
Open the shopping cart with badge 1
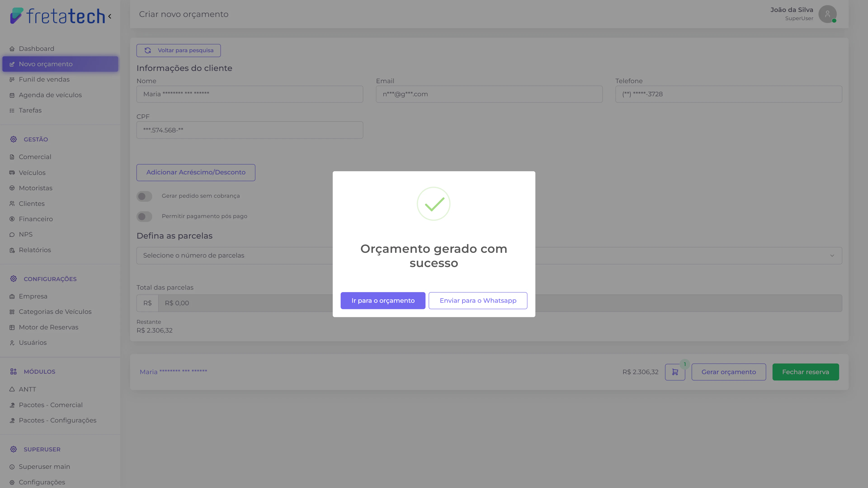pos(675,372)
